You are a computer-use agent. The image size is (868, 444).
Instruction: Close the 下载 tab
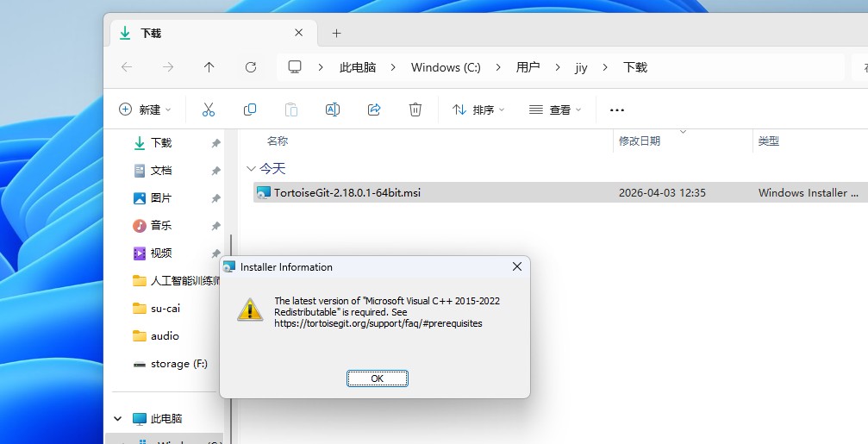tap(298, 33)
